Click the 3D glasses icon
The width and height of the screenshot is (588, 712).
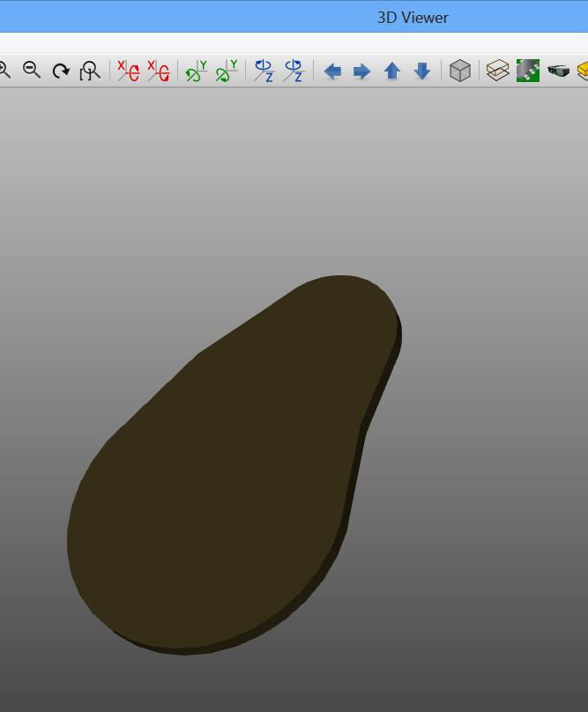pyautogui.click(x=557, y=71)
